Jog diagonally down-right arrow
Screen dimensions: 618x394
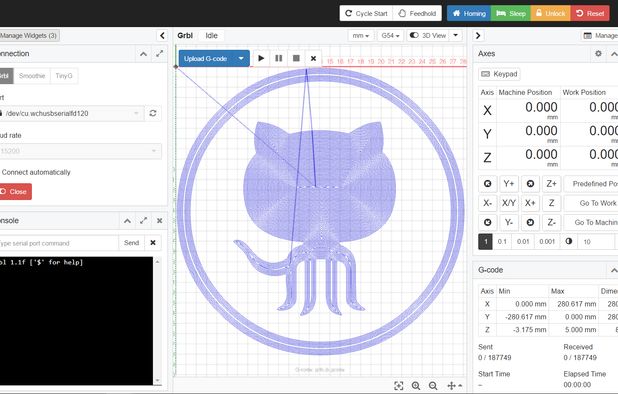pyautogui.click(x=530, y=222)
